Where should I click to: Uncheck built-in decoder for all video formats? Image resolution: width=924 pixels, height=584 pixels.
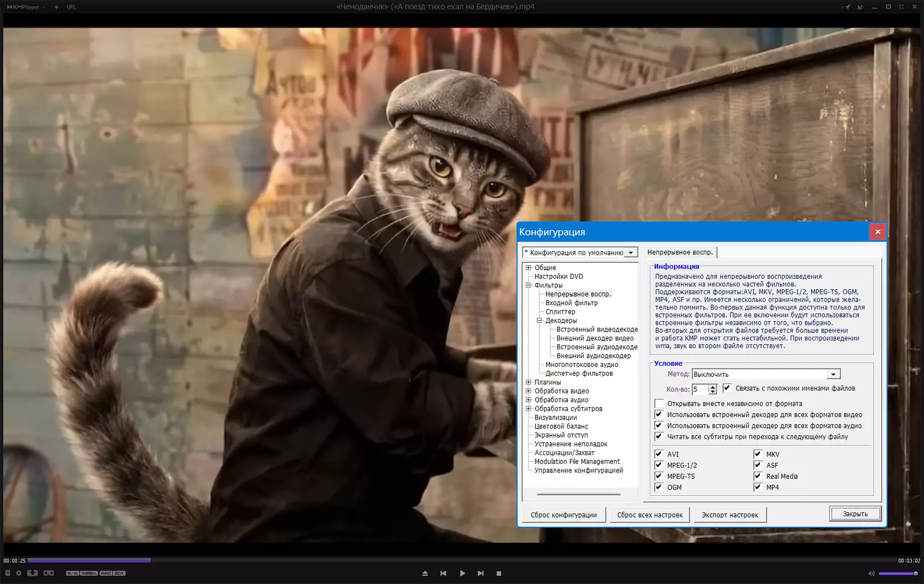pyautogui.click(x=659, y=415)
